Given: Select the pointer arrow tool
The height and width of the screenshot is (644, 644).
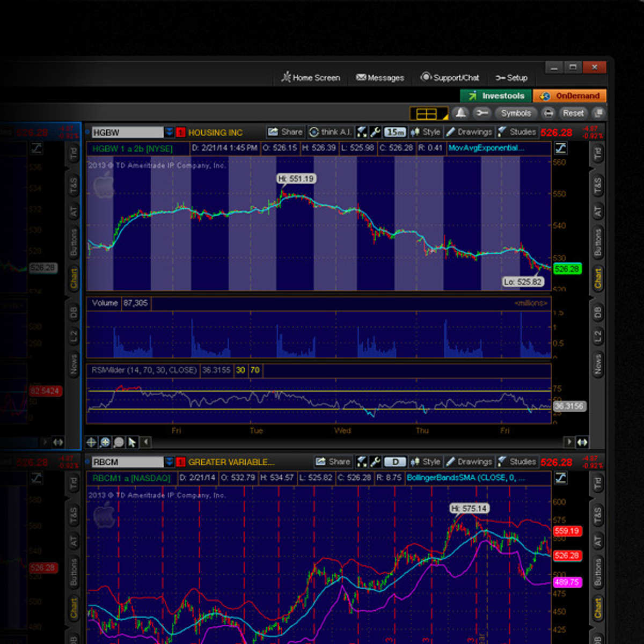Looking at the screenshot, I should point(132,442).
